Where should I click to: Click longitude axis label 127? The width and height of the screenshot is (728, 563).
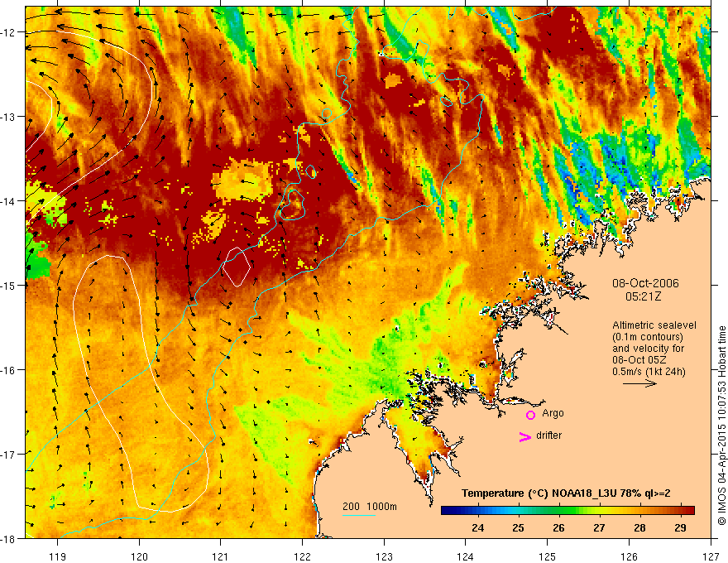point(711,556)
